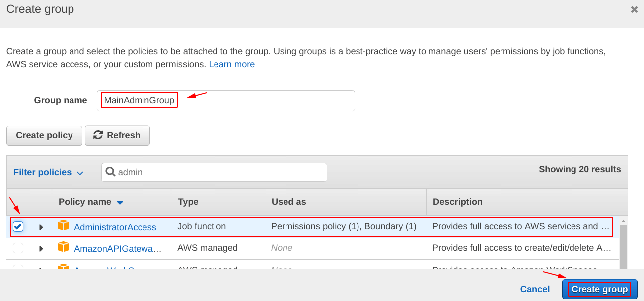This screenshot has width=644, height=301.
Task: Click AdministratorAccess description text
Action: 521,226
